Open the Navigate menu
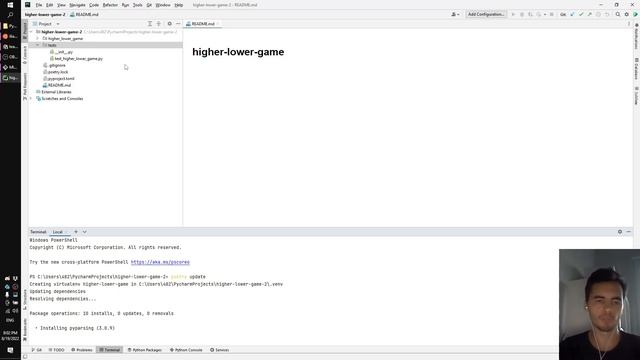This screenshot has width=640, height=360. [77, 5]
